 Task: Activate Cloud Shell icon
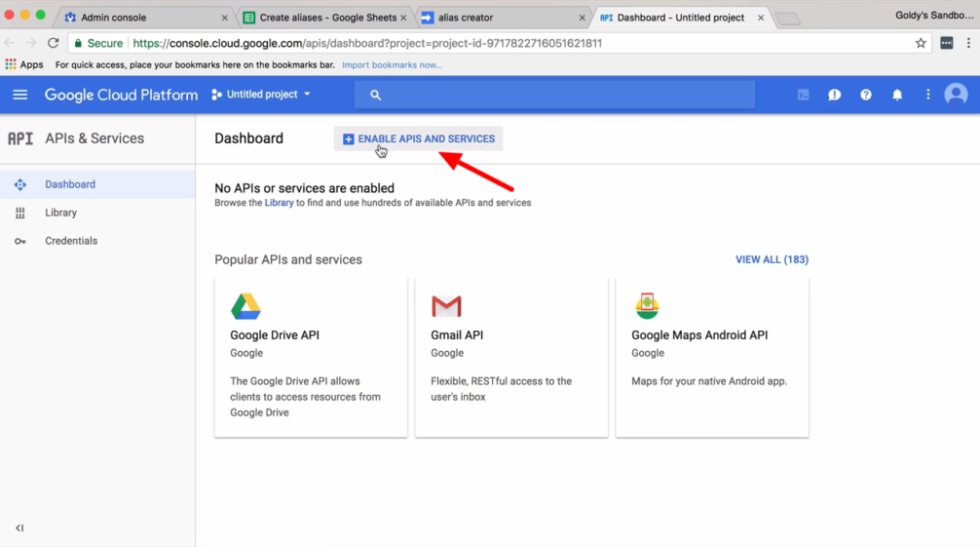click(803, 96)
